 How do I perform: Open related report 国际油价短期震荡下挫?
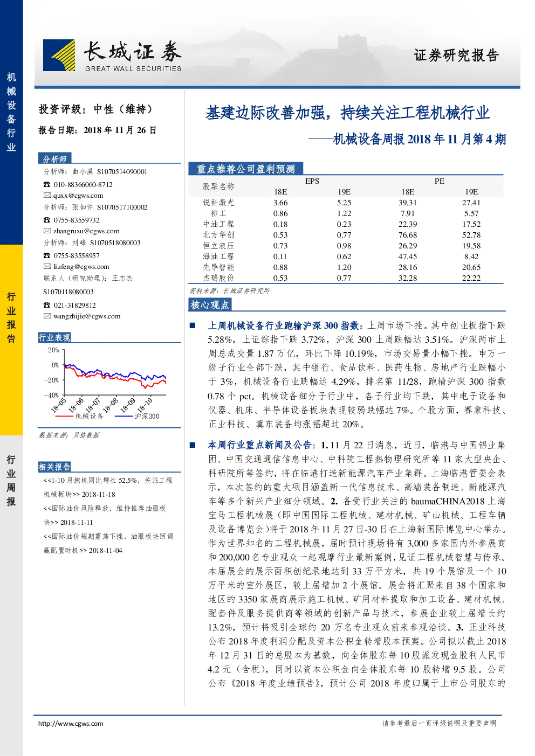pos(108,543)
